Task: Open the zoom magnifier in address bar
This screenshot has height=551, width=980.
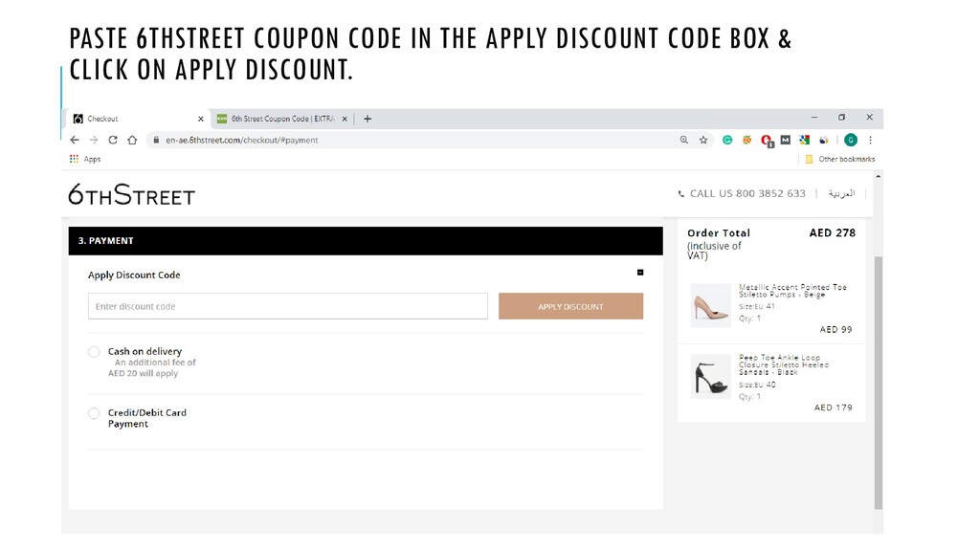Action: point(683,140)
